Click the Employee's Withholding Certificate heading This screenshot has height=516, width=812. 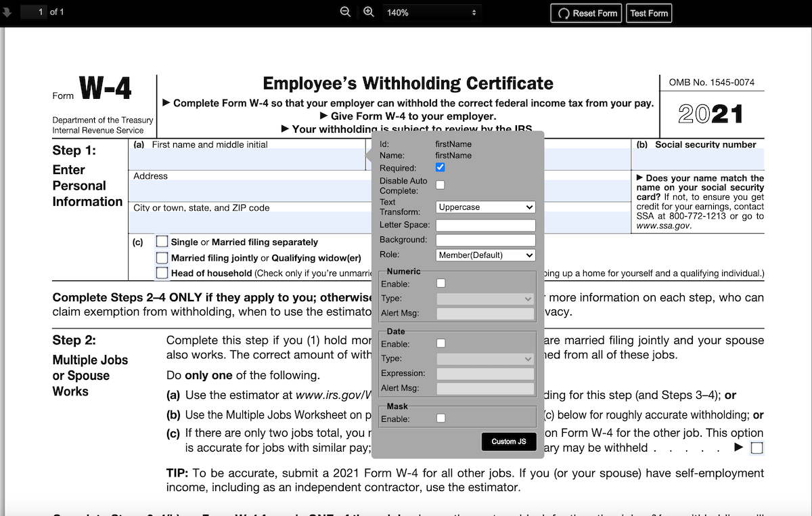pos(408,83)
